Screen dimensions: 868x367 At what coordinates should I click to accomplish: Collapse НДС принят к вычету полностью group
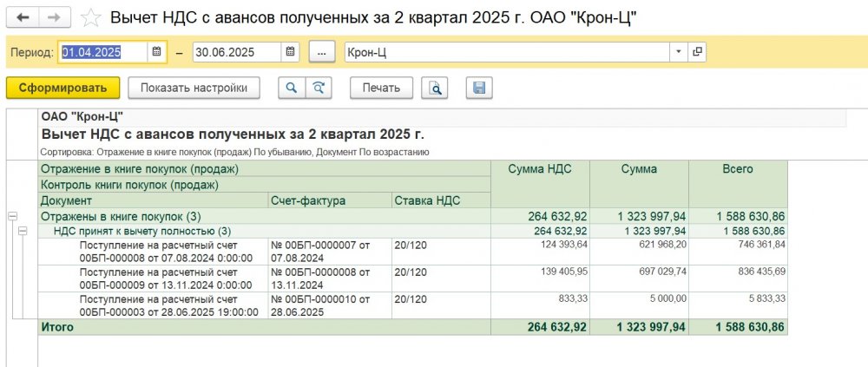tap(23, 231)
